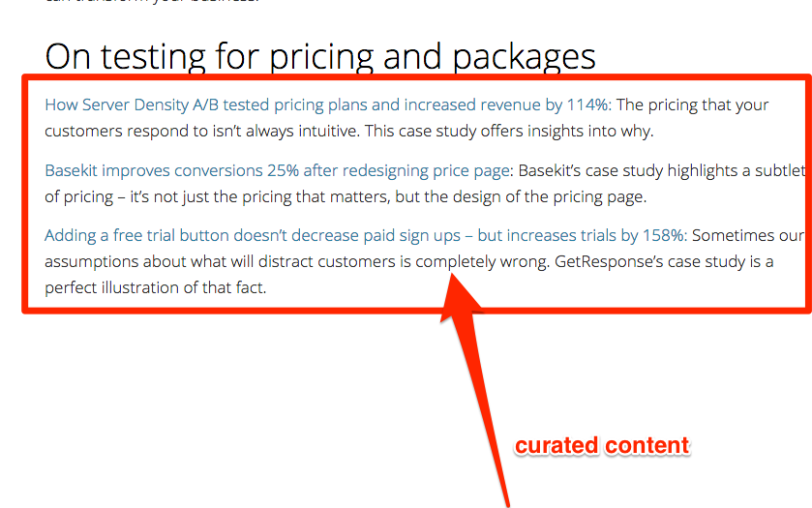Click the partially cut-off text line at the top
This screenshot has width=812, height=508.
(x=151, y=2)
